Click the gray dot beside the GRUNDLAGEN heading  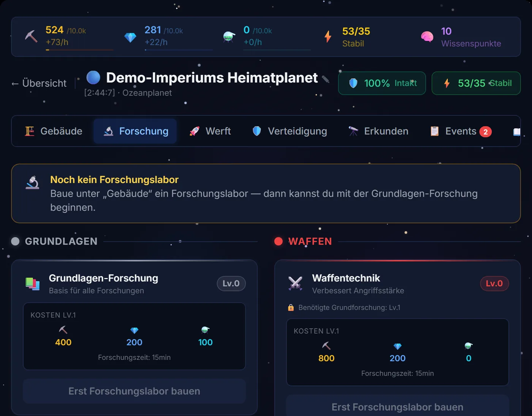[x=15, y=241]
